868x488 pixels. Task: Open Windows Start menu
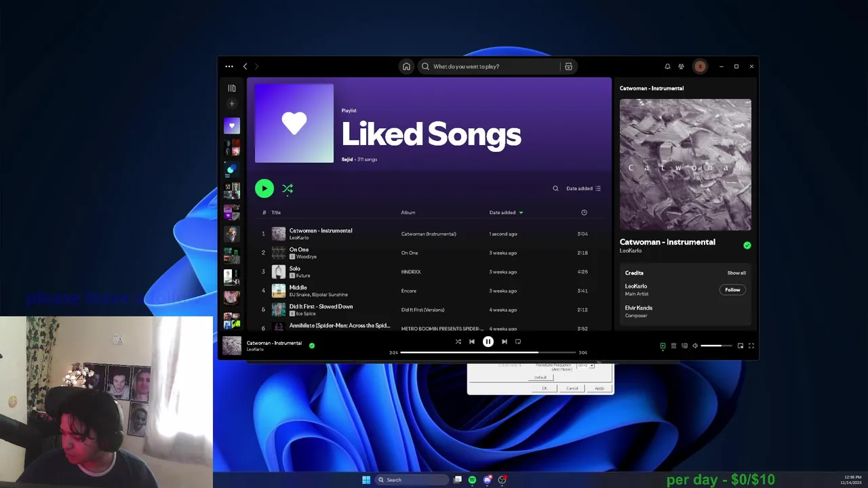[366, 480]
